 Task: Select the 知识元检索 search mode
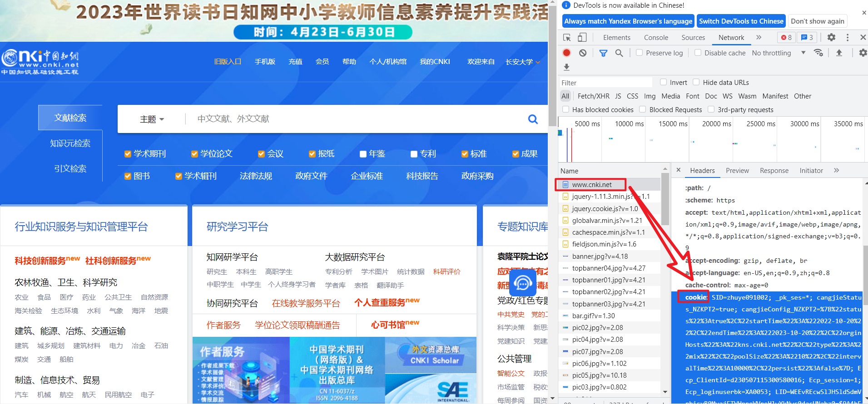point(70,143)
